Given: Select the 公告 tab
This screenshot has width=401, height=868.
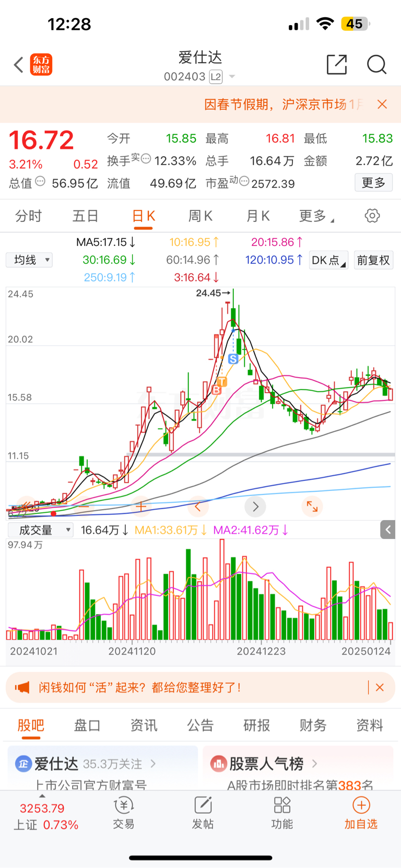Looking at the screenshot, I should (200, 725).
